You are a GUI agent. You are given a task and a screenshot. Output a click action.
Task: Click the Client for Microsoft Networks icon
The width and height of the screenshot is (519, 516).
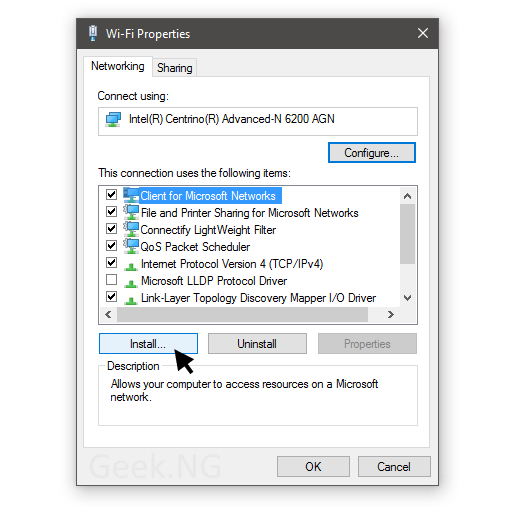(131, 195)
